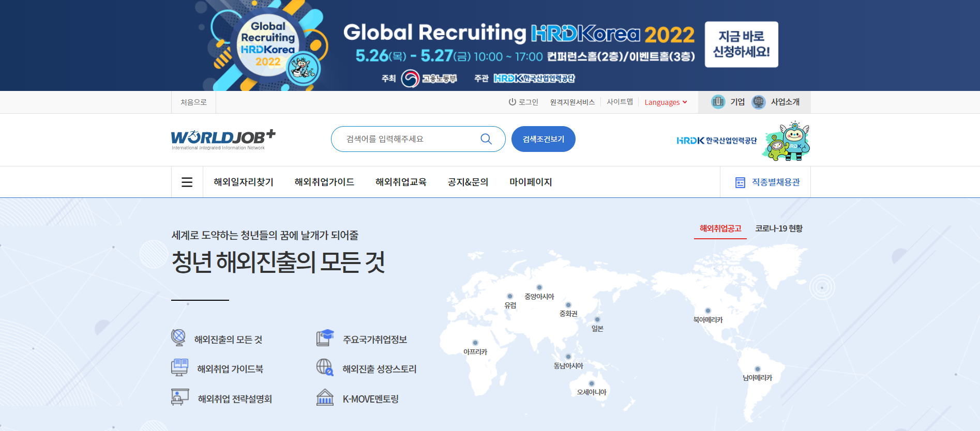Open the 주요국가취업정보 link text

point(375,340)
